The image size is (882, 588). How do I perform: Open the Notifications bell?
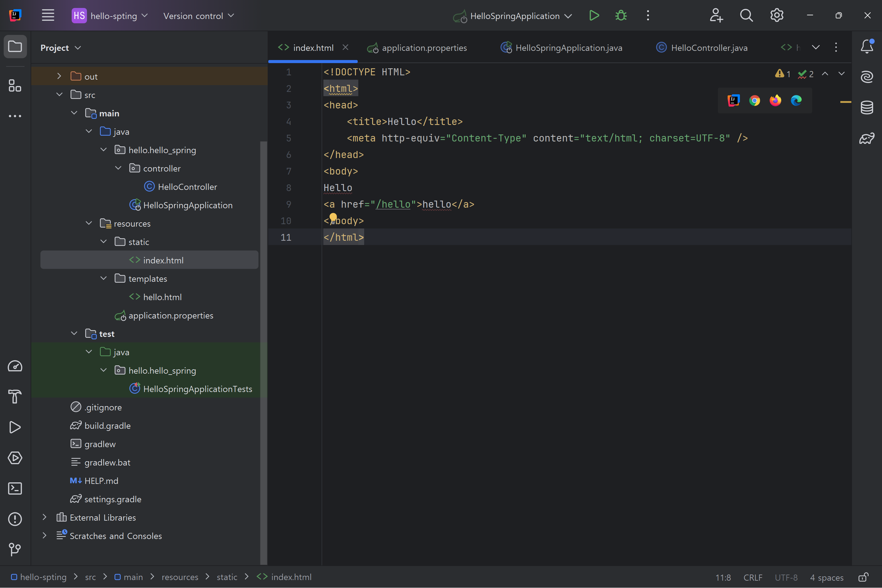(x=867, y=47)
